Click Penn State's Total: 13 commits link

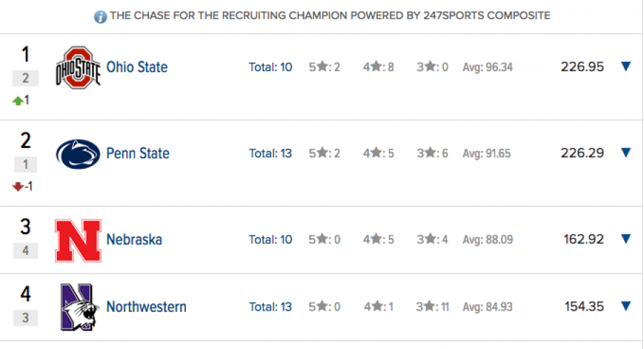pyautogui.click(x=270, y=153)
